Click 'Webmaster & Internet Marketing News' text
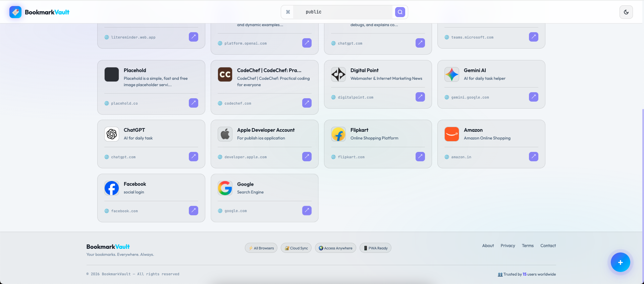 coord(386,78)
